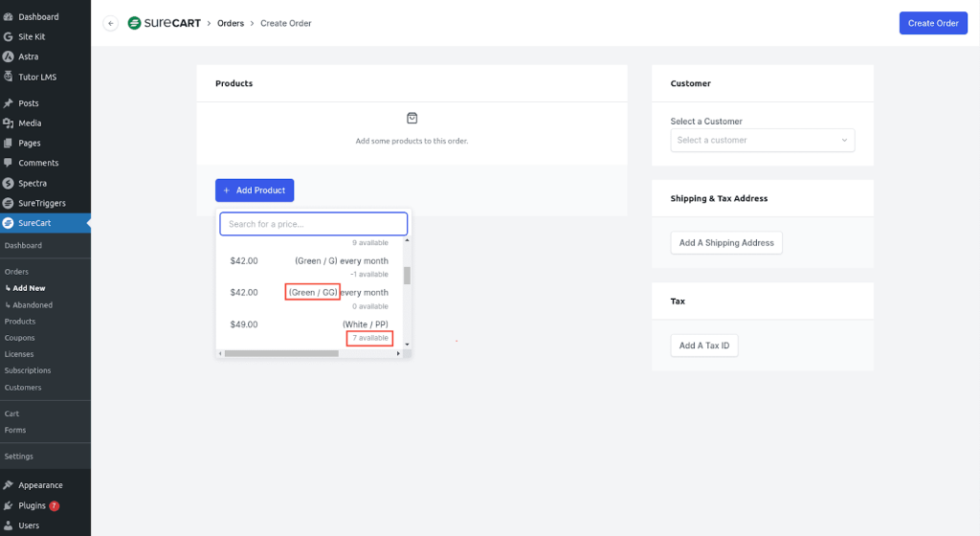
Task: Open SureTriggers via its sidebar icon
Action: pos(9,203)
